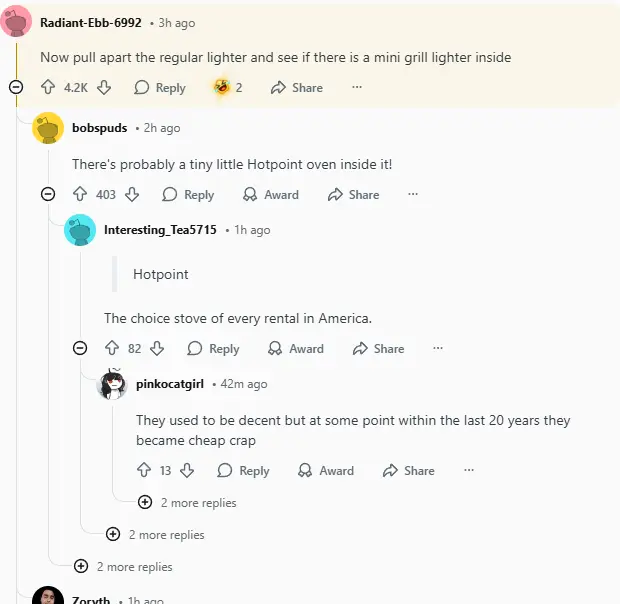Open more options on pinkocatgirl's comment

click(x=468, y=471)
